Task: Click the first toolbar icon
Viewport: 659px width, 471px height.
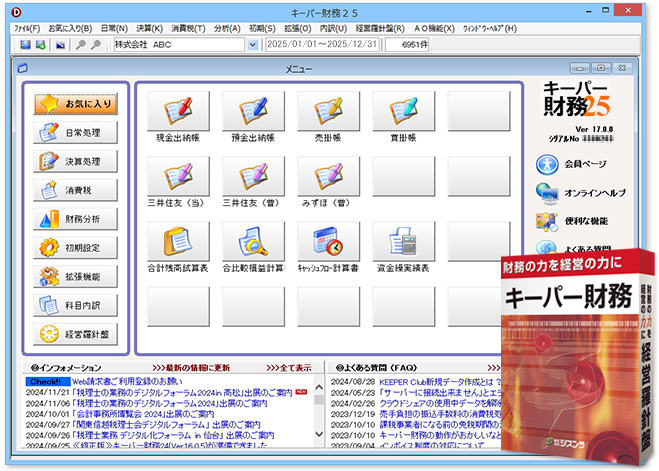Action: pos(26,45)
